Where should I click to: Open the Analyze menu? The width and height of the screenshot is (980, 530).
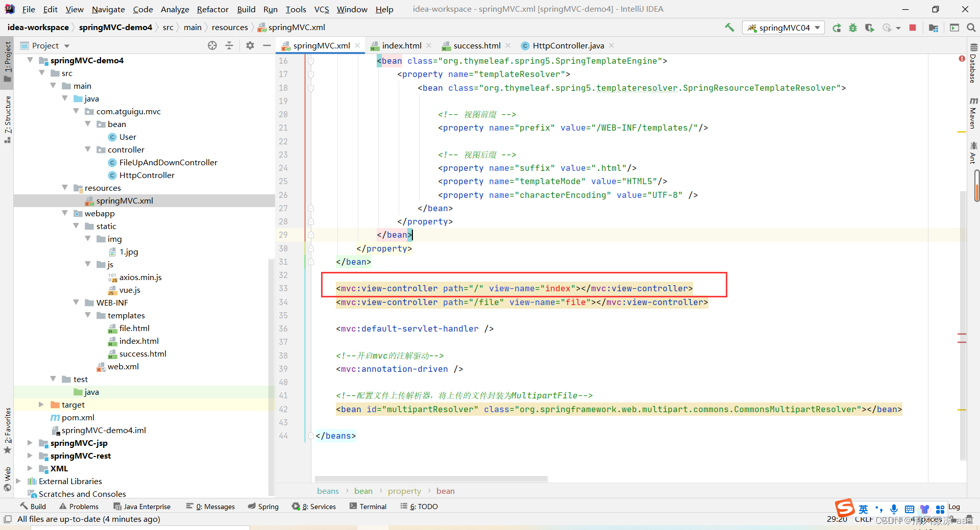(175, 9)
